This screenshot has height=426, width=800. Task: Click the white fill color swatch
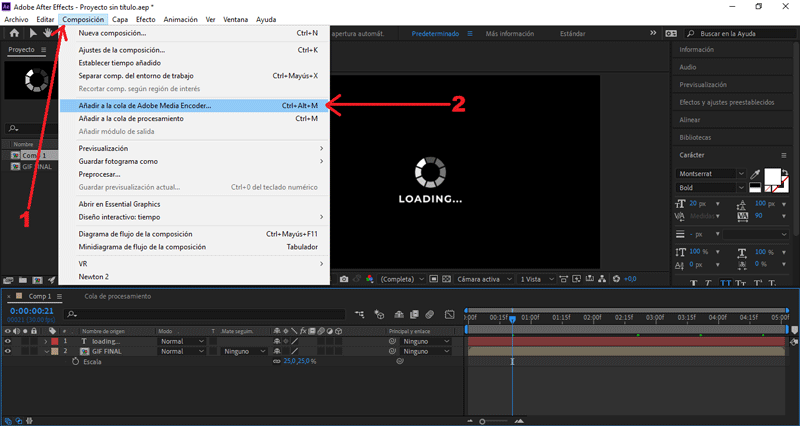pos(772,177)
